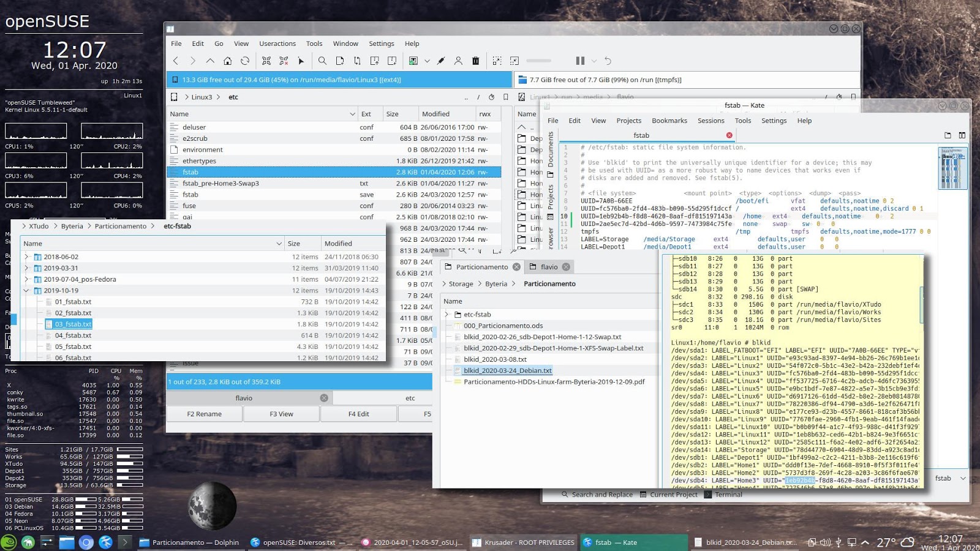The width and height of the screenshot is (980, 551).
Task: Toggle Search and Replace panel in Kate
Action: 597,495
